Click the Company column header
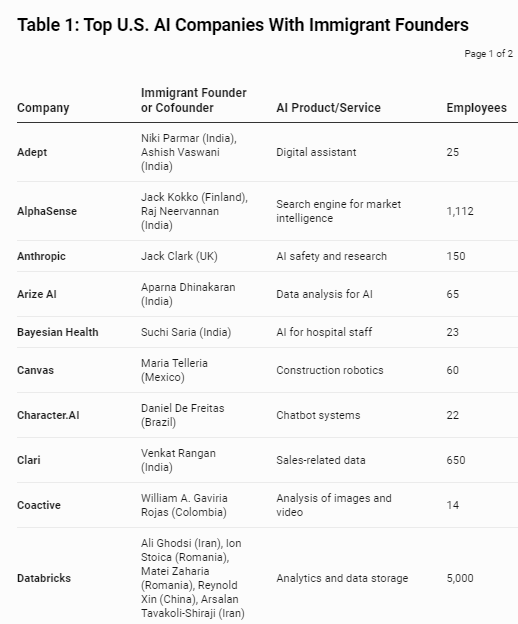The image size is (518, 624). click(43, 108)
